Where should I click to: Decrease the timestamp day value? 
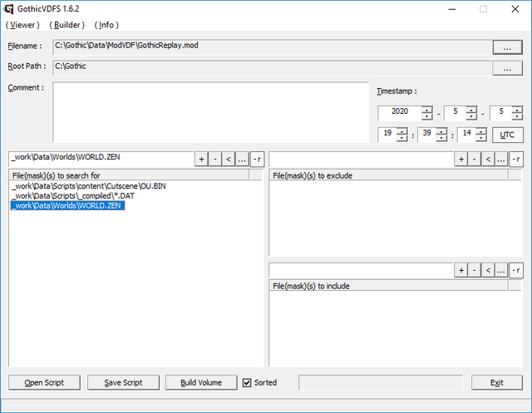(517, 116)
